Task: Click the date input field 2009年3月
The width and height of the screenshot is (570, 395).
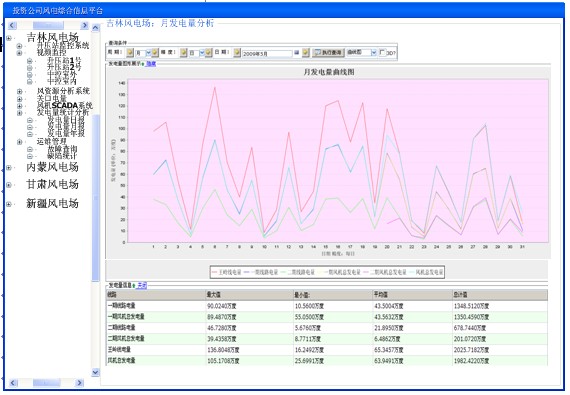Action: [267, 53]
